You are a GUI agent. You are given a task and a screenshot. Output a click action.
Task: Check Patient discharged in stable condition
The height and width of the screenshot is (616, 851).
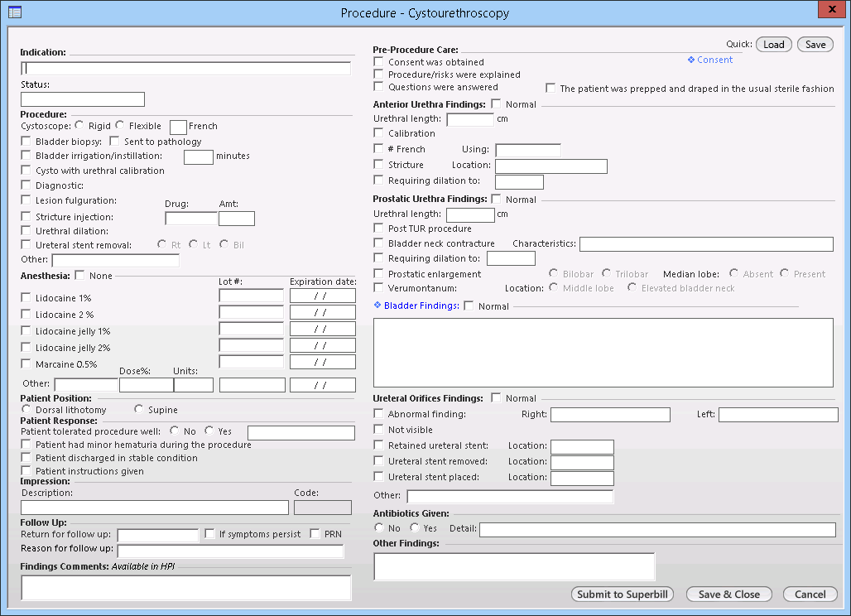coord(26,458)
